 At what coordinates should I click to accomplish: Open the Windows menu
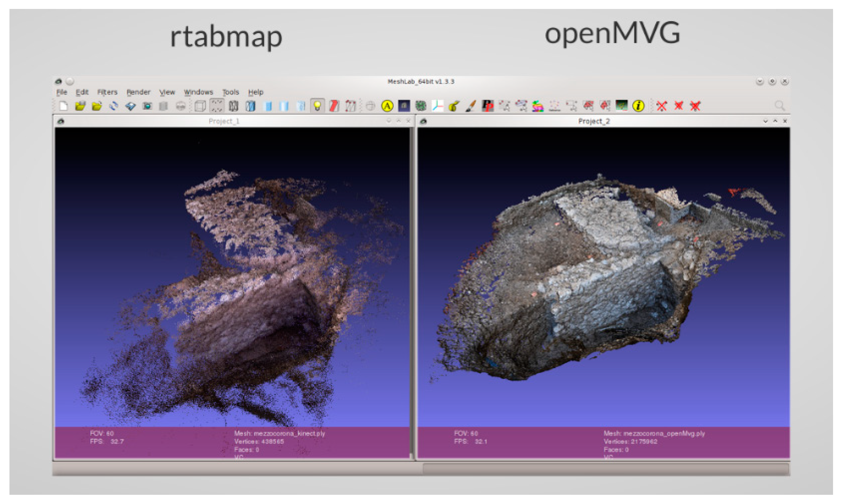(x=198, y=92)
